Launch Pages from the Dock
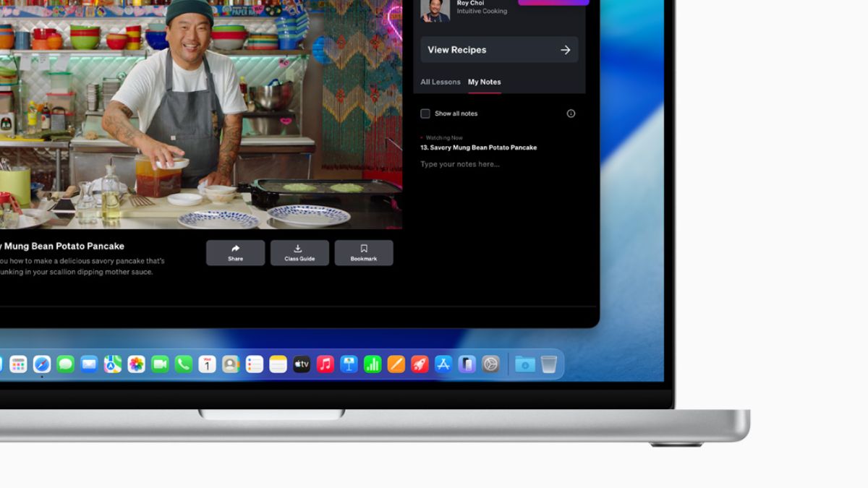The image size is (868, 488). (396, 364)
